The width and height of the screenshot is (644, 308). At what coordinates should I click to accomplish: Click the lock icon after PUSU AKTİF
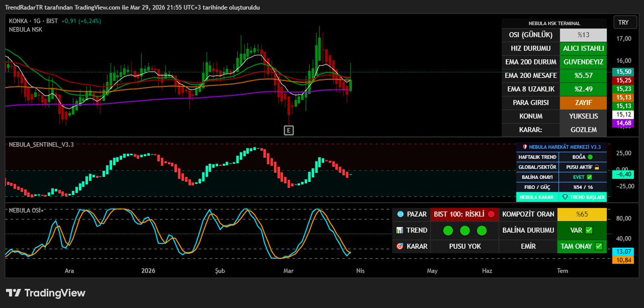596,167
